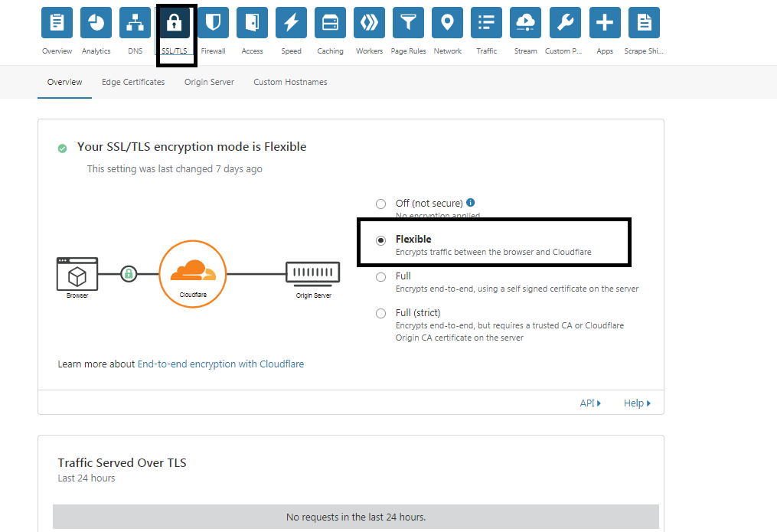The image size is (777, 532).
Task: Click the SSL/TLS encryption mode heading
Action: coord(192,147)
